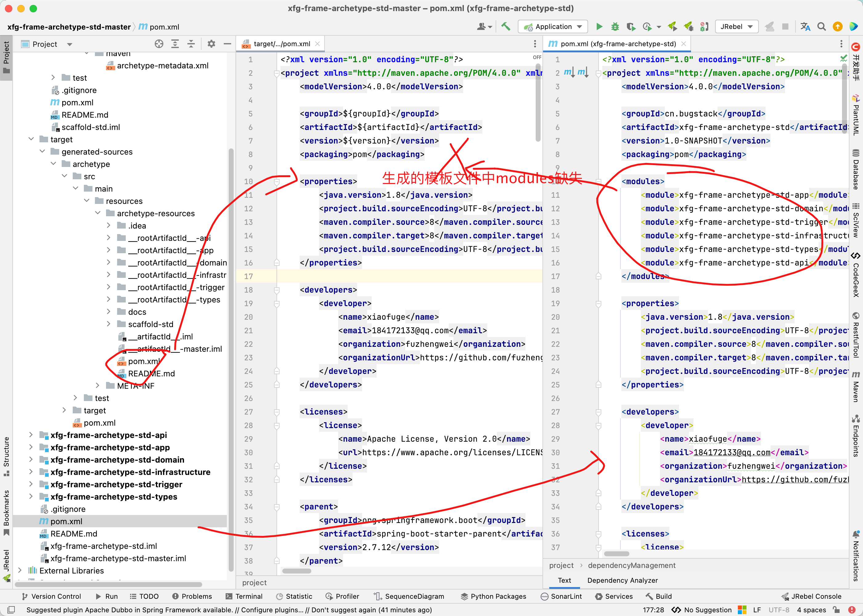Image resolution: width=863 pixels, height=616 pixels.
Task: Open the Database tool window
Action: 856,169
